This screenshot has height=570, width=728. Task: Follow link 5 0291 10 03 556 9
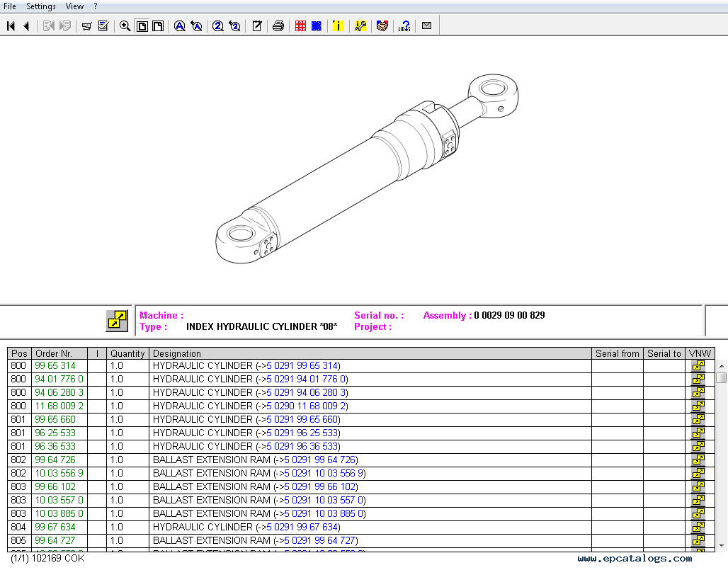[324, 474]
